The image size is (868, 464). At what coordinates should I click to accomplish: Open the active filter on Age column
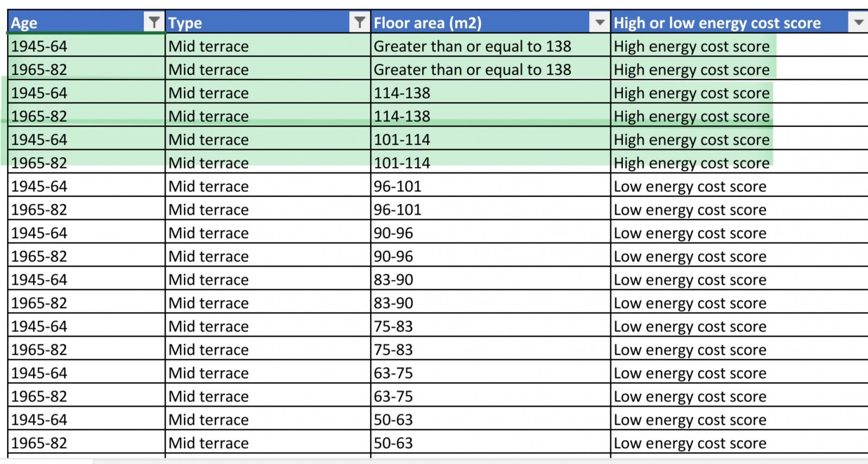tap(154, 22)
